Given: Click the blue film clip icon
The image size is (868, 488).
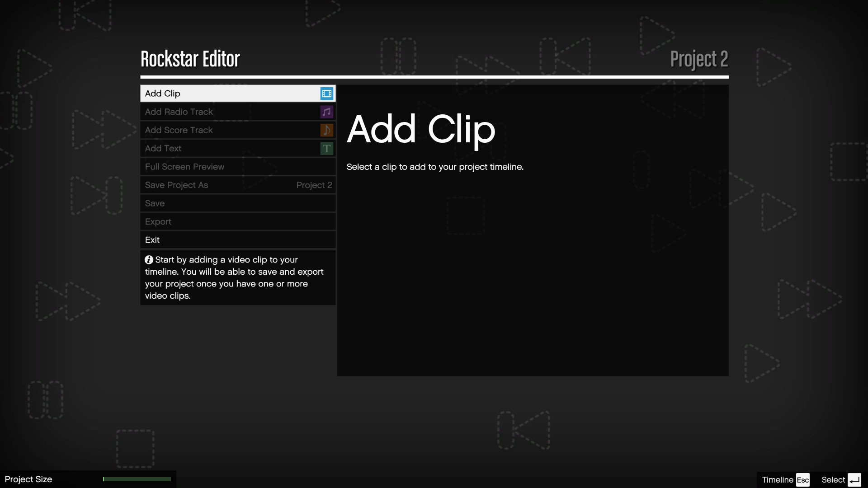Looking at the screenshot, I should (326, 94).
